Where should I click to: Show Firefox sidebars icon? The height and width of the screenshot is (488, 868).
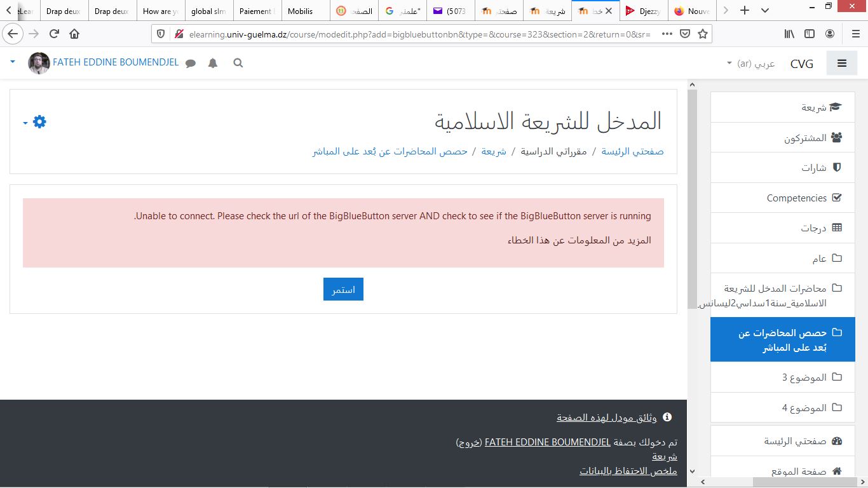point(810,34)
